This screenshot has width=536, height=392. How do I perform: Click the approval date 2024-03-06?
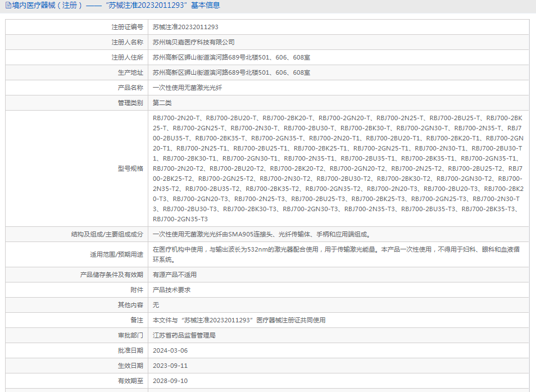(x=170, y=350)
